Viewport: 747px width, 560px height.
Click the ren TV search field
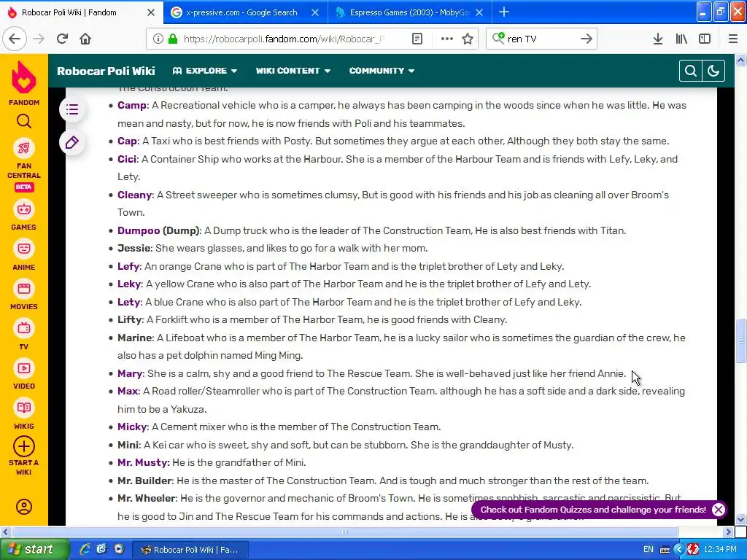[541, 39]
